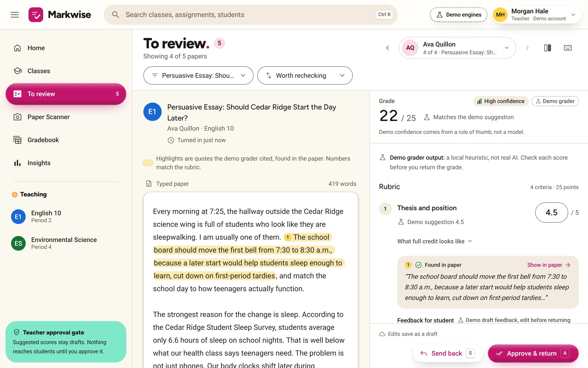This screenshot has height=368, width=588.
Task: Open English 10 Period 2 class
Action: pos(66,216)
